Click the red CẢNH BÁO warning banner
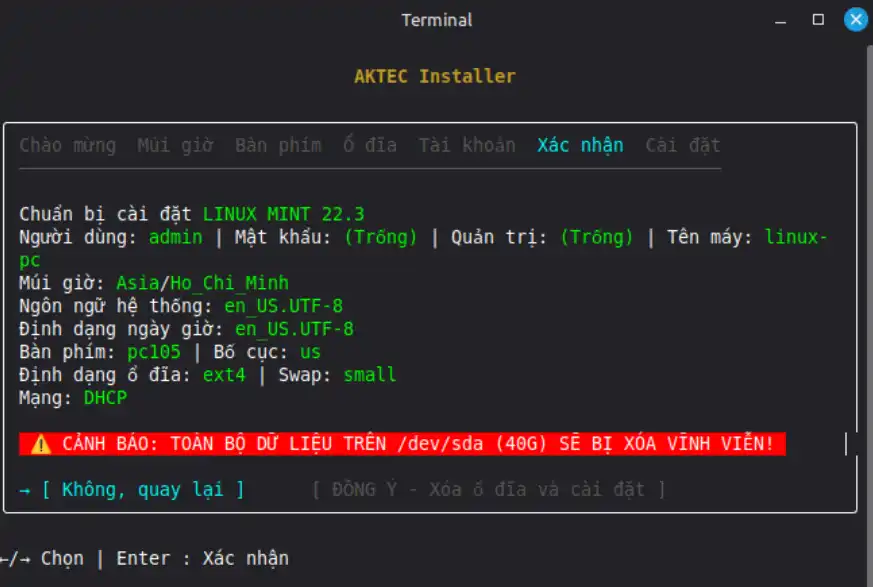873x587 pixels. pyautogui.click(x=402, y=444)
